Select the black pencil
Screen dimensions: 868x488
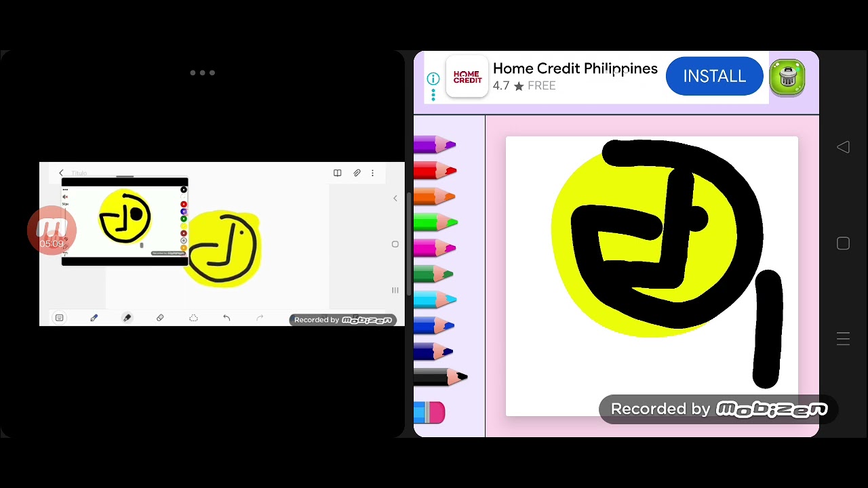pyautogui.click(x=440, y=377)
